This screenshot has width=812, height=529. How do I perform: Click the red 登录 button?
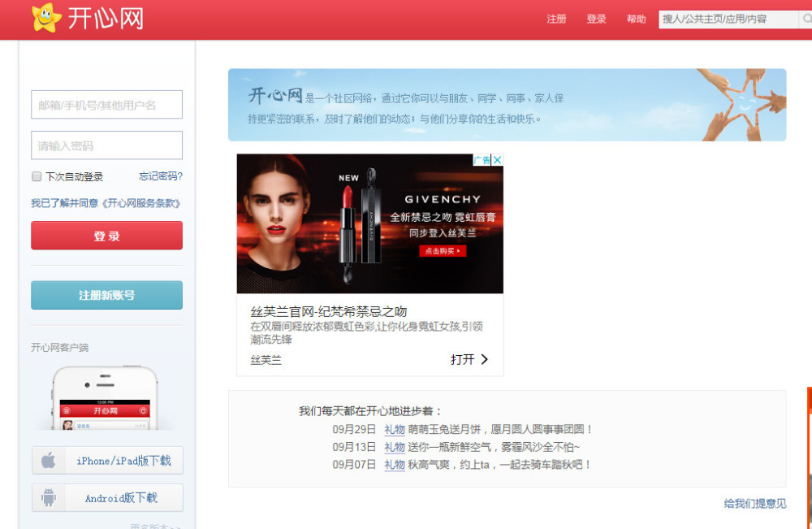point(106,236)
